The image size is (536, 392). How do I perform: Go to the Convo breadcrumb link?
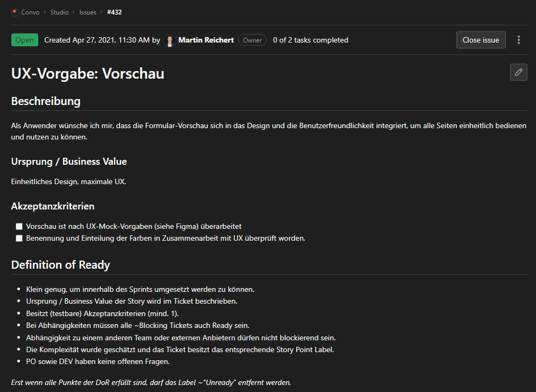[30, 12]
